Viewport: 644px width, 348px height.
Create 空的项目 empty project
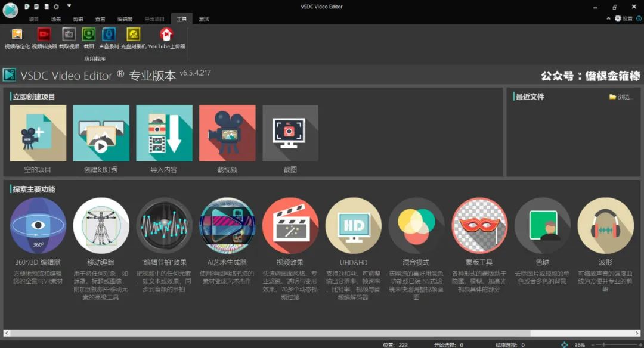point(38,132)
